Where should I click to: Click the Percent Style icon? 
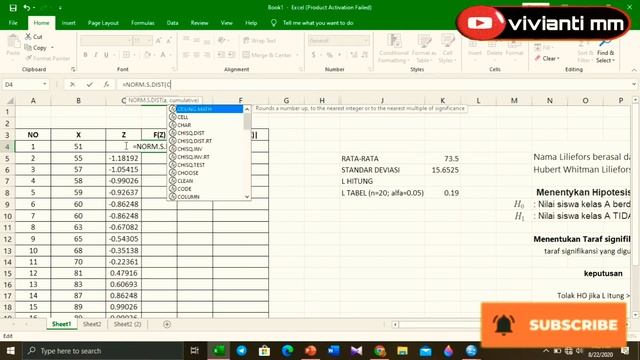click(329, 55)
